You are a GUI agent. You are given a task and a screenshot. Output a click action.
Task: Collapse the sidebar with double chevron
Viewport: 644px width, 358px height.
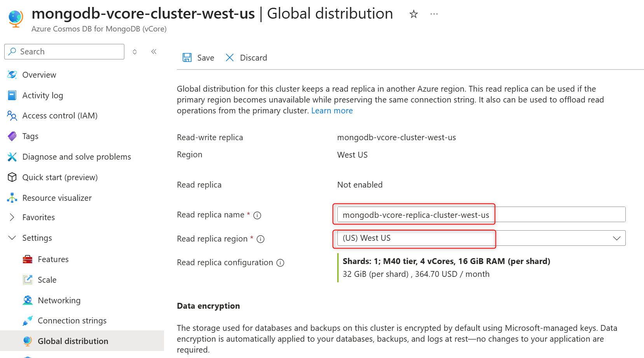(x=154, y=52)
